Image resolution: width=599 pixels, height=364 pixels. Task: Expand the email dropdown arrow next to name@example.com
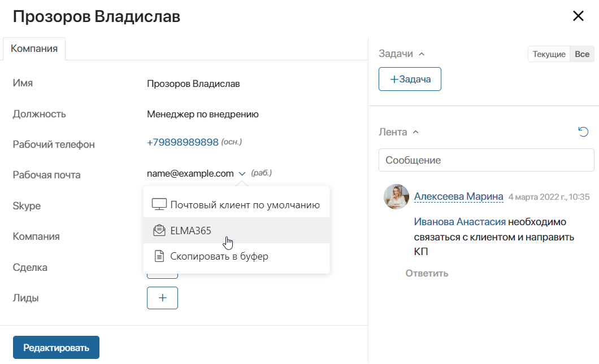[242, 174]
